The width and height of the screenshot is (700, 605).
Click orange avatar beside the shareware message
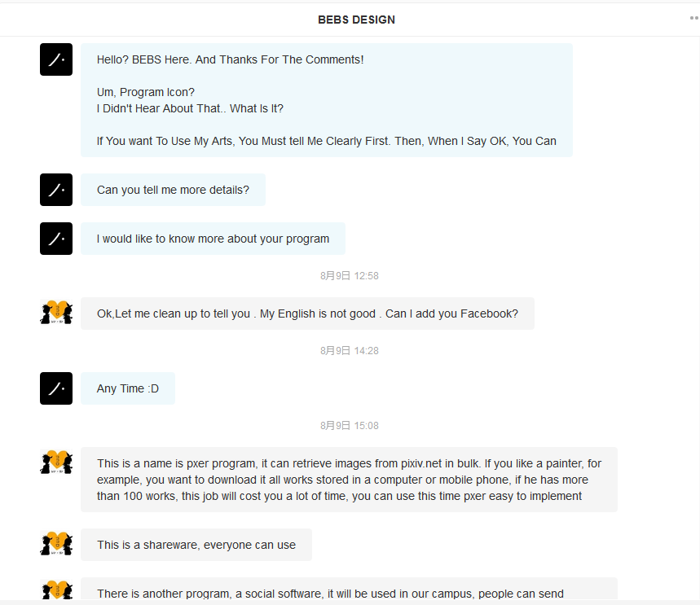click(x=56, y=544)
